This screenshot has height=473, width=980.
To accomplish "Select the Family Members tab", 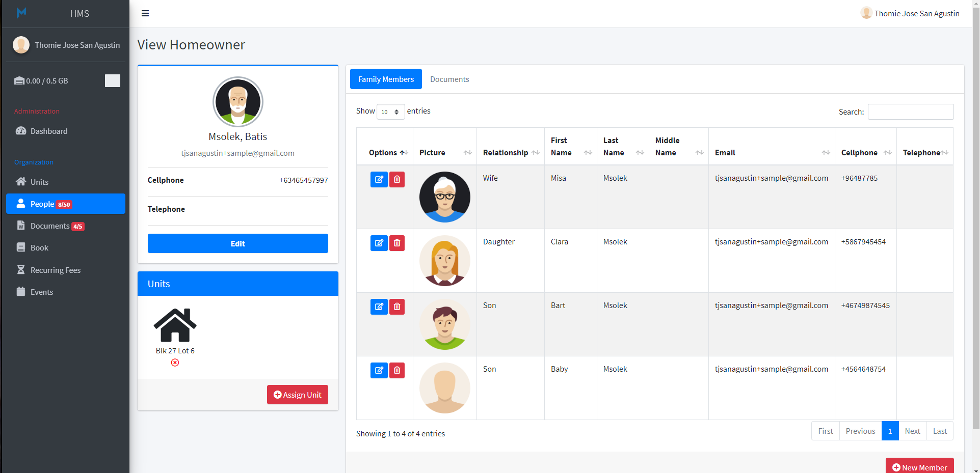I will pyautogui.click(x=386, y=79).
